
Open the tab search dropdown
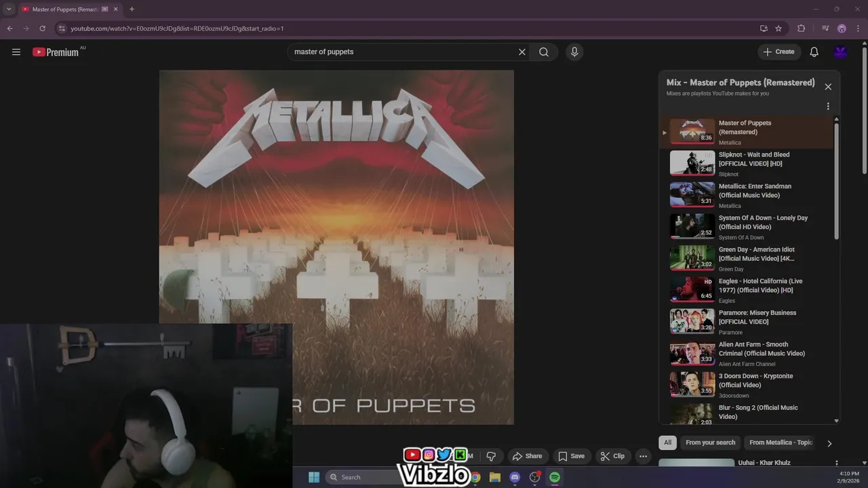[x=9, y=9]
